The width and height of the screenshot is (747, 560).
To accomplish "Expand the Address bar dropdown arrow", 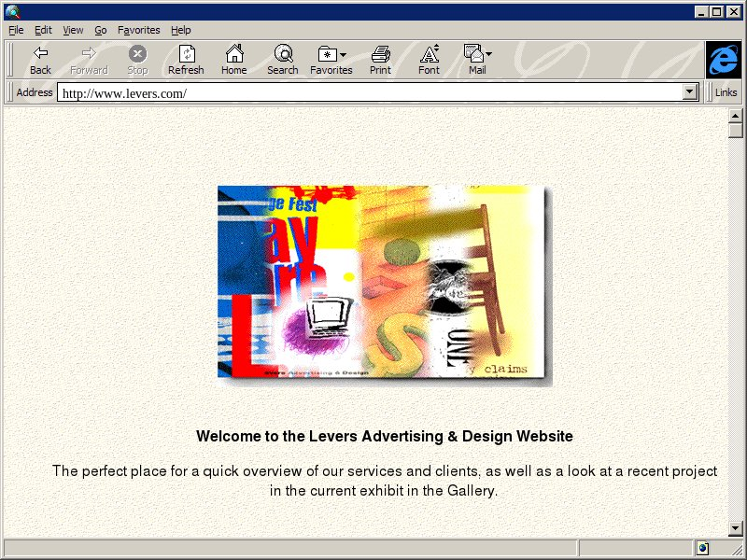I will tap(691, 92).
